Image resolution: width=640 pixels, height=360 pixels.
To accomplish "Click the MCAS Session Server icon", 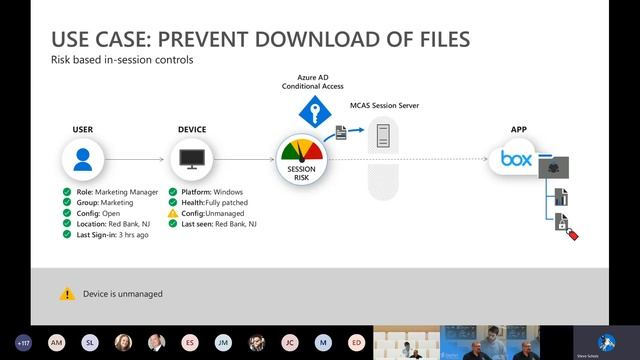I will pos(383,136).
